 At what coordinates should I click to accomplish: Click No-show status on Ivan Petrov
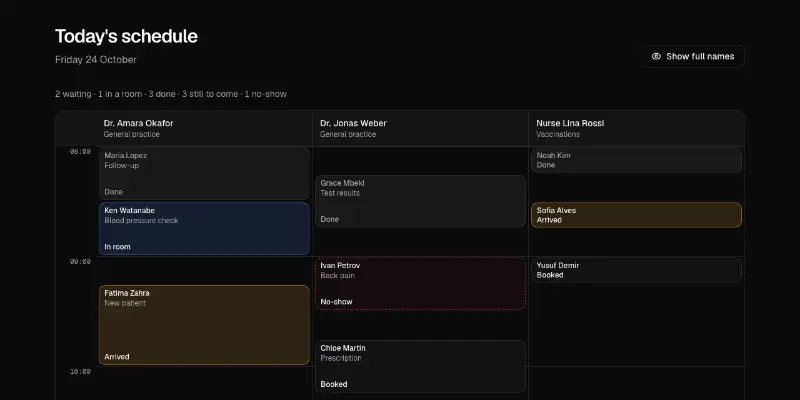pos(336,302)
